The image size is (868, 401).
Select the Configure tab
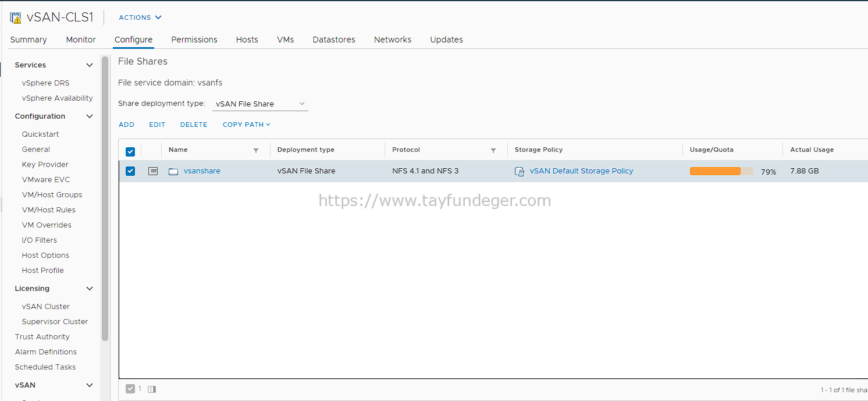click(x=133, y=40)
